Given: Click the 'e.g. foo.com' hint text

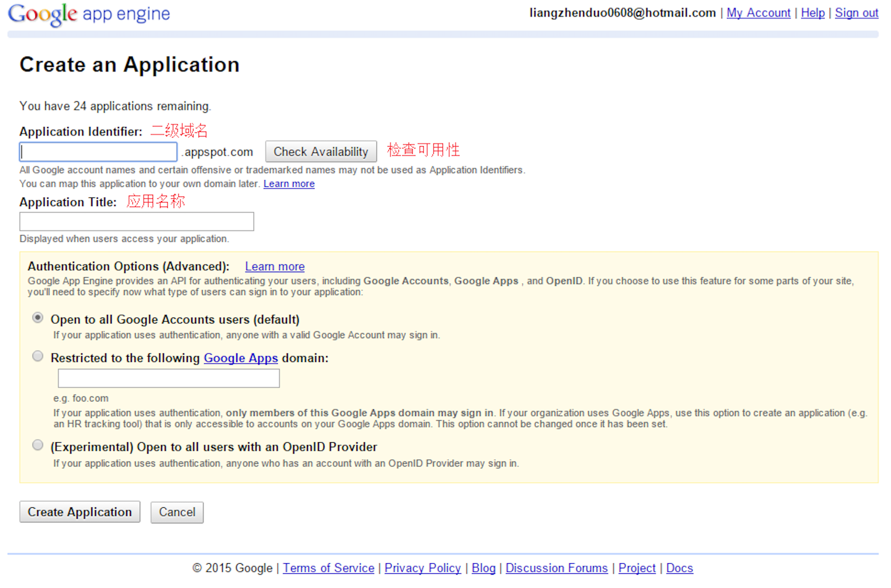Looking at the screenshot, I should point(81,398).
